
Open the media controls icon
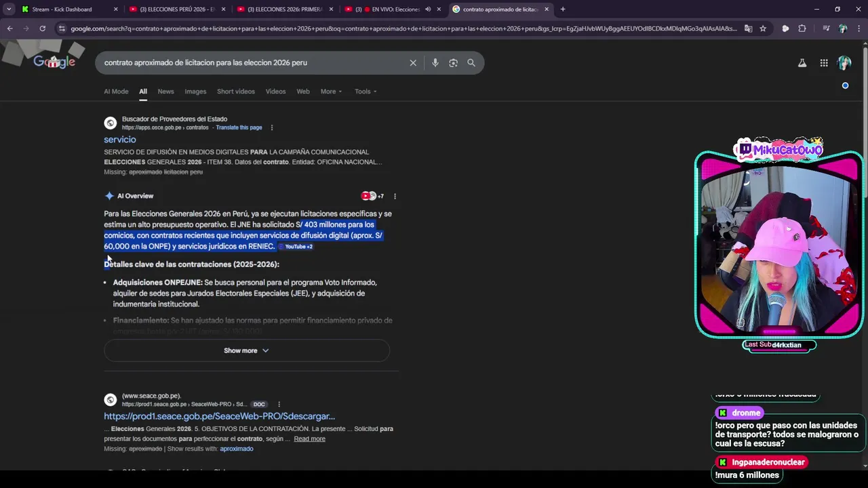(825, 28)
